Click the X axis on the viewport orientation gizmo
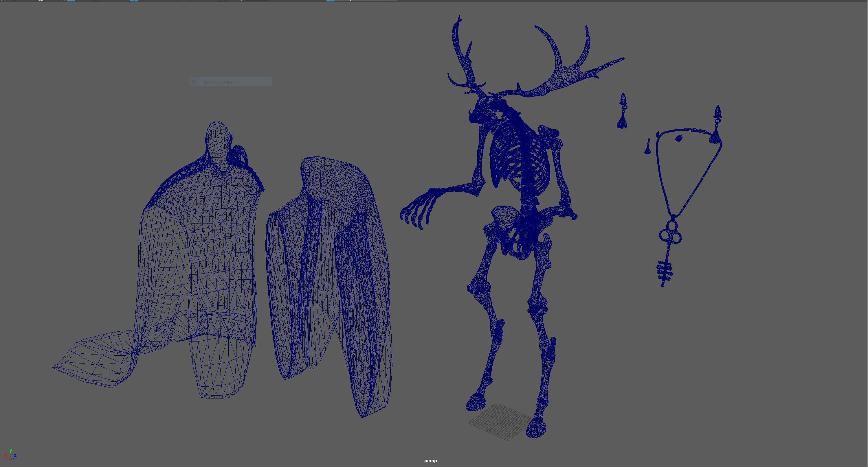 click(x=6, y=455)
